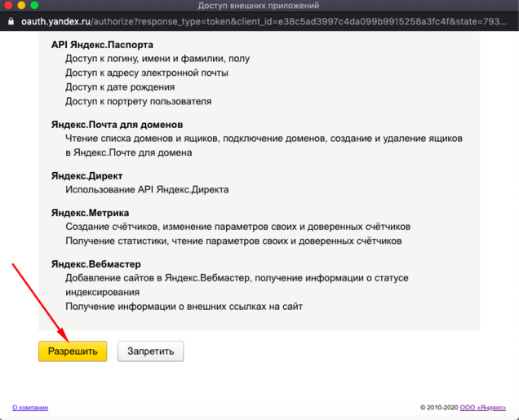Click 'Добавление сайтов в Яндекс.Вебмастер' line
Viewport: 519px width, 420px height.
point(237,285)
